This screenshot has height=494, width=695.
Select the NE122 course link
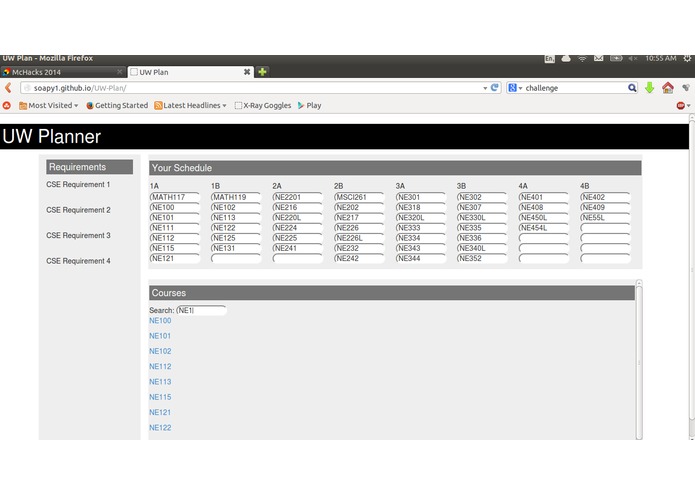point(160,428)
